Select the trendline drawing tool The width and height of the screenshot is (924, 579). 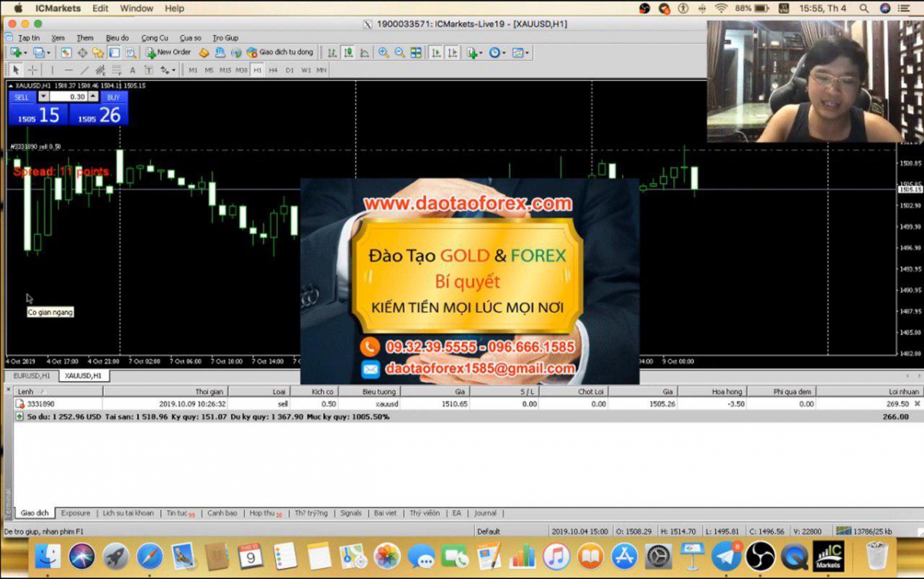(85, 70)
